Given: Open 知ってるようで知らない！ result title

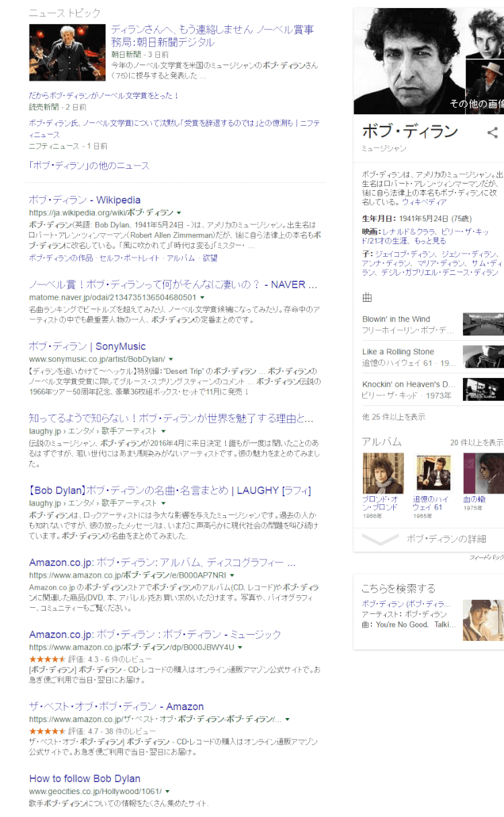Looking at the screenshot, I should [171, 418].
